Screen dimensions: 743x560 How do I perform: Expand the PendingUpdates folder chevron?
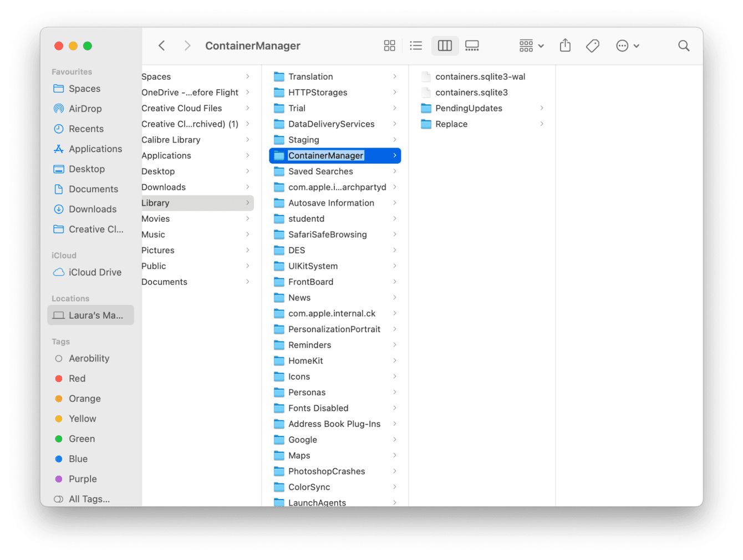pyautogui.click(x=542, y=108)
